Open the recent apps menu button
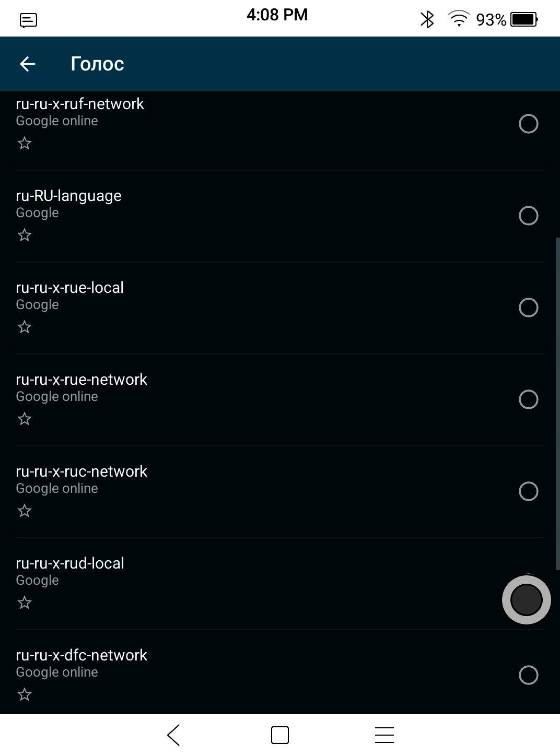The height and width of the screenshot is (756, 560). click(x=384, y=735)
